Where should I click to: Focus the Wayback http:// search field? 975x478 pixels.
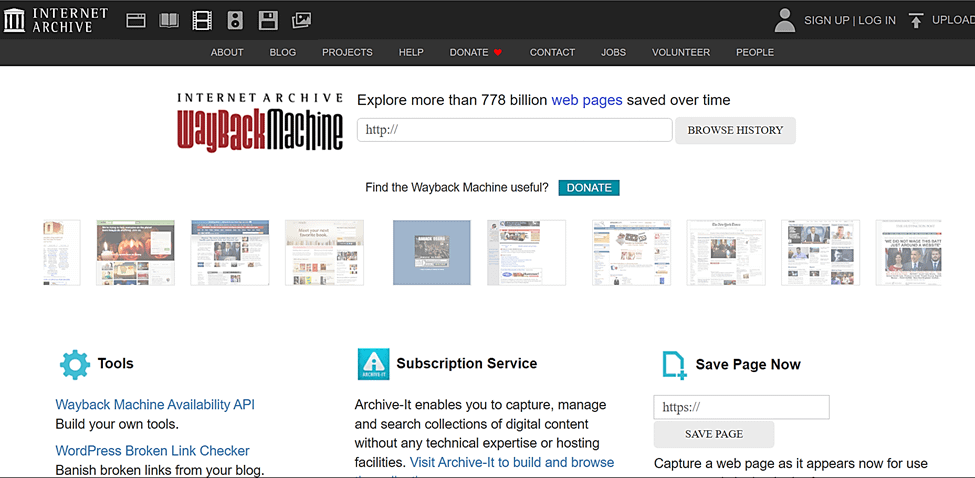pyautogui.click(x=515, y=130)
